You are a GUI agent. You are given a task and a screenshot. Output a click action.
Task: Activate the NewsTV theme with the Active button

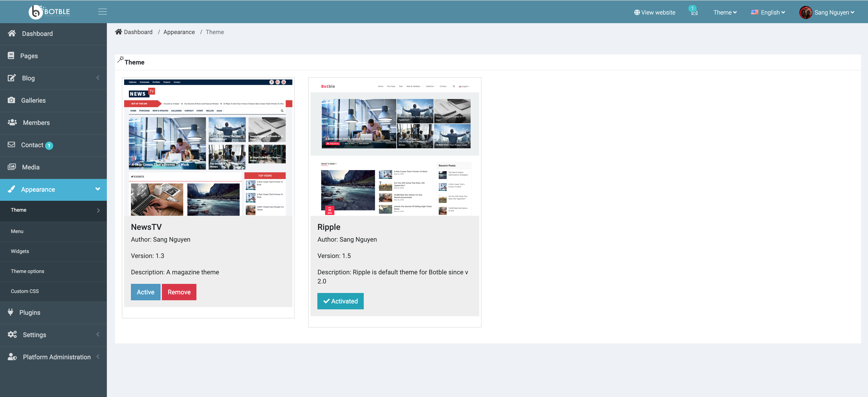tap(145, 292)
